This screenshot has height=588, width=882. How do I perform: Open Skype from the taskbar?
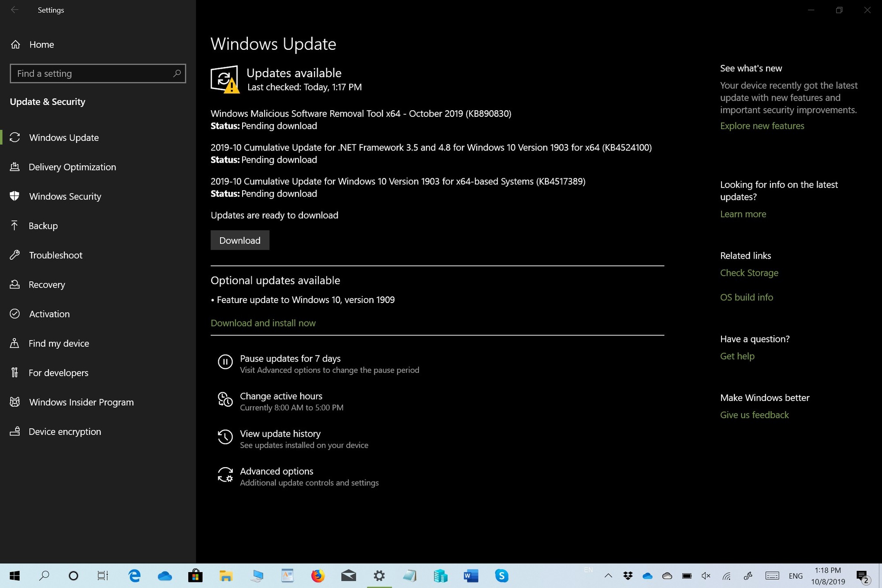pyautogui.click(x=501, y=576)
